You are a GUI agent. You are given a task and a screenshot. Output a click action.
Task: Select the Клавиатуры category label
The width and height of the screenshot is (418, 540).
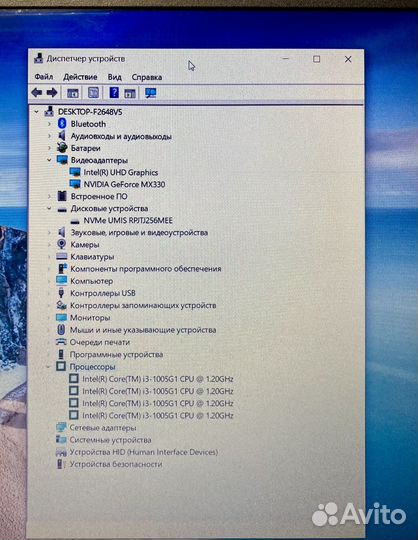(x=92, y=257)
